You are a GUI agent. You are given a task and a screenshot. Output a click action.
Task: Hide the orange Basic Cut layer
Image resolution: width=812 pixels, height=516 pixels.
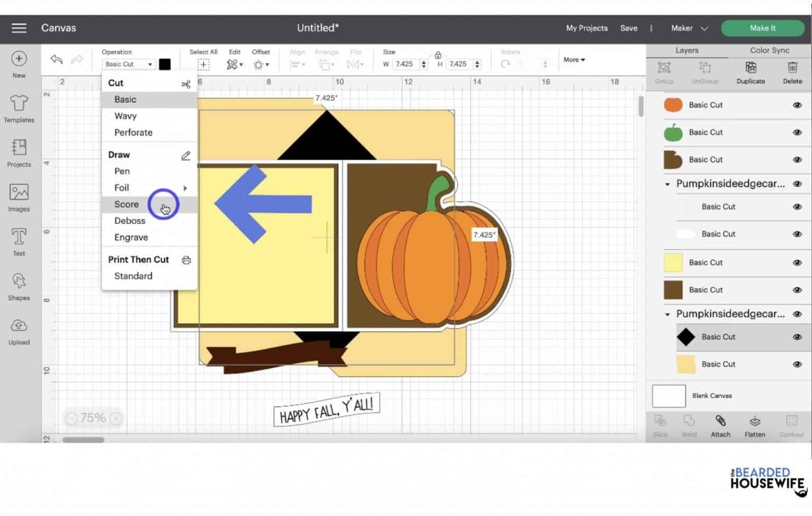tap(797, 105)
